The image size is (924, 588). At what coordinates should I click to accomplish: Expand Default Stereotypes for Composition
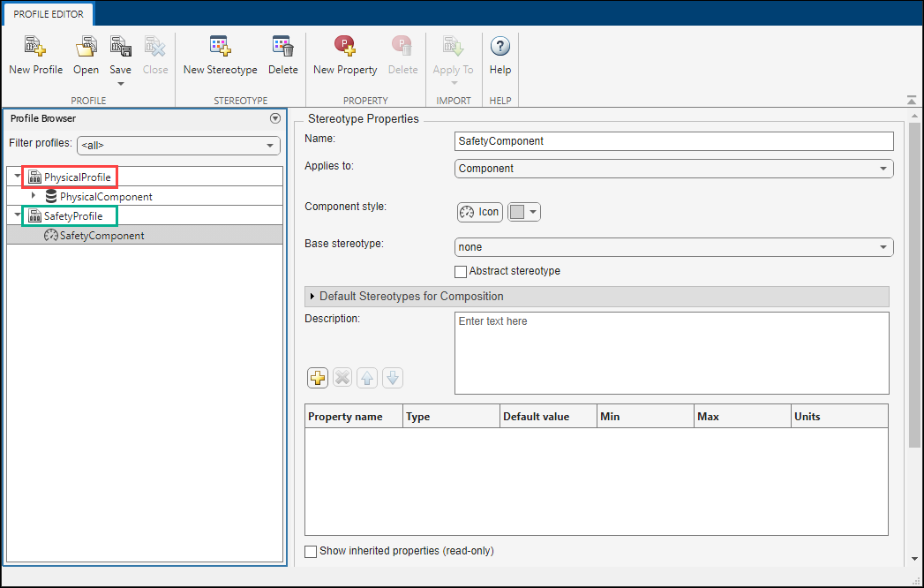point(312,296)
